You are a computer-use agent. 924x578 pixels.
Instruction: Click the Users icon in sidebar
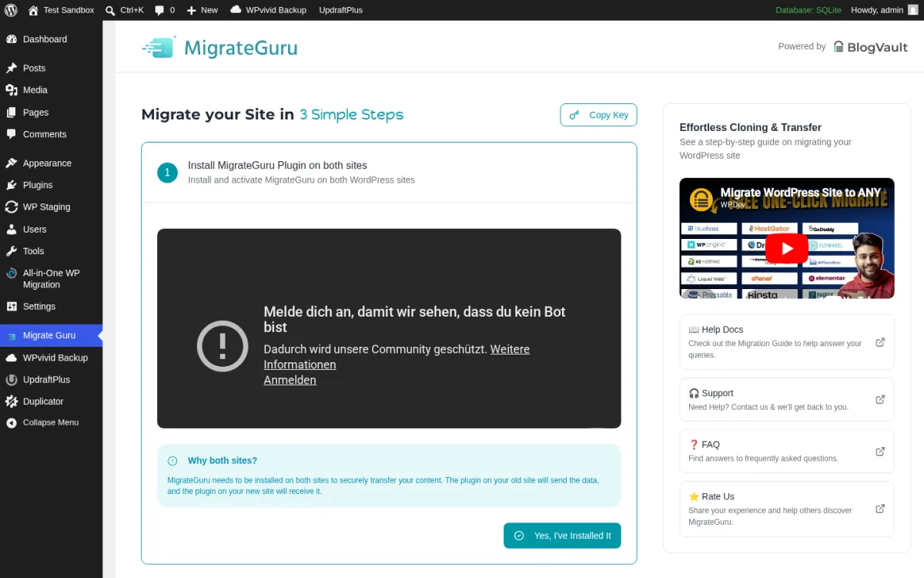(12, 229)
